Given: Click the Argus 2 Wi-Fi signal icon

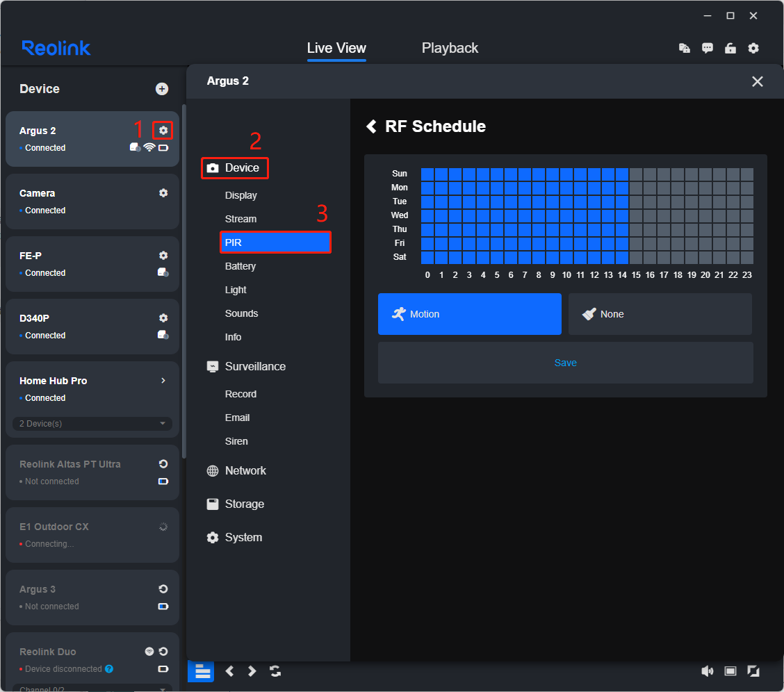Looking at the screenshot, I should click(x=149, y=147).
